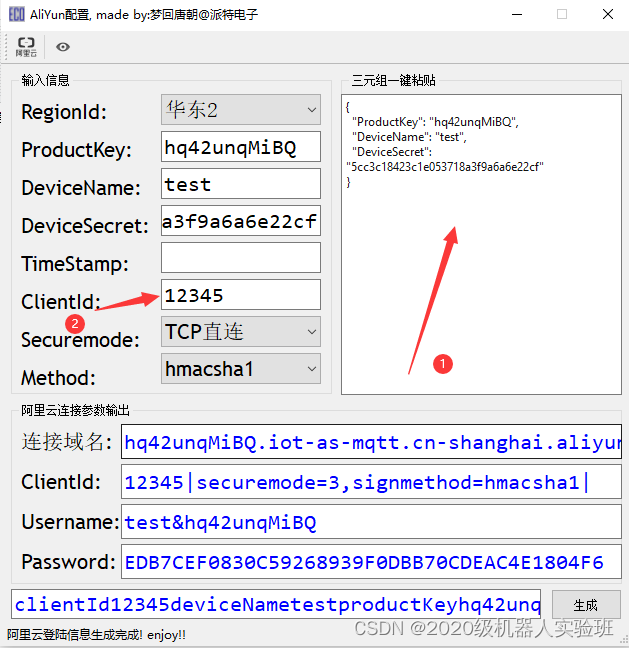Click the DeviceSecret input field
Image resolution: width=629 pixels, height=648 pixels.
point(241,221)
